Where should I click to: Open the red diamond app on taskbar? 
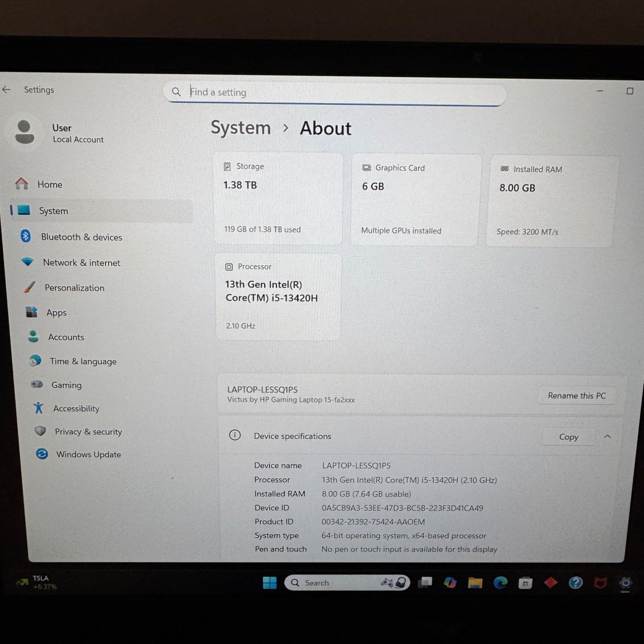coord(551,582)
